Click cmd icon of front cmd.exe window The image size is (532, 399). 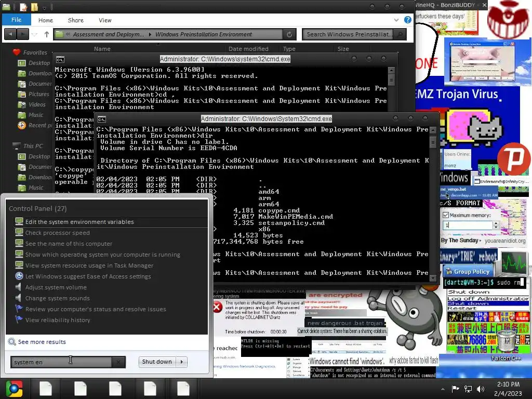click(x=102, y=119)
